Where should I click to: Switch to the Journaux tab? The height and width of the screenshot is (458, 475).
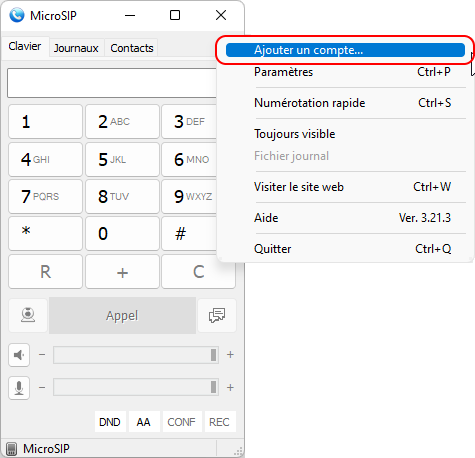[x=76, y=48]
